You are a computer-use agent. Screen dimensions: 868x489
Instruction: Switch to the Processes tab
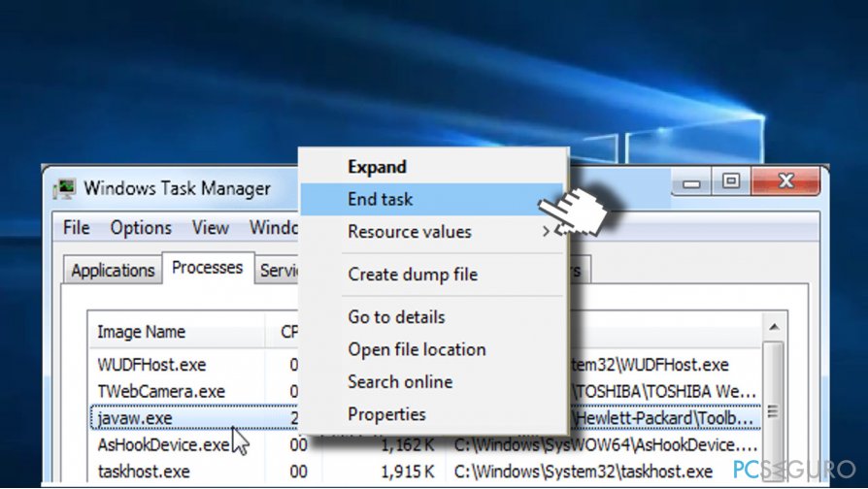tap(208, 268)
